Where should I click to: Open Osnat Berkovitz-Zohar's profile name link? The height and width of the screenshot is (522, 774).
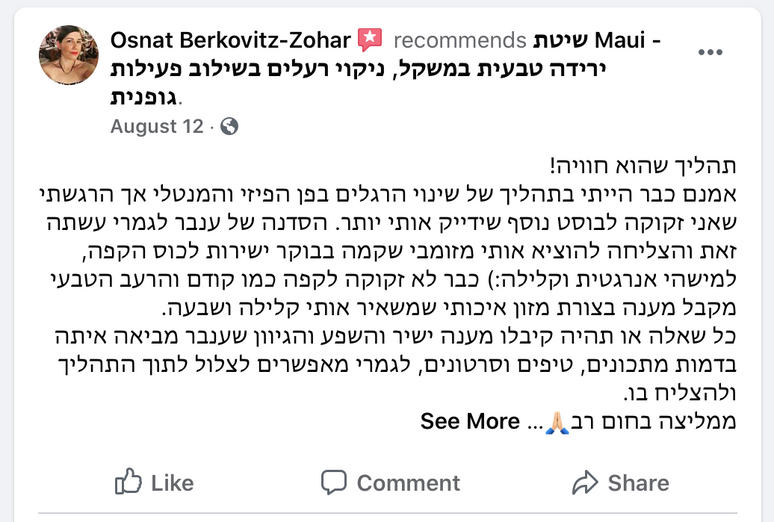point(230,41)
